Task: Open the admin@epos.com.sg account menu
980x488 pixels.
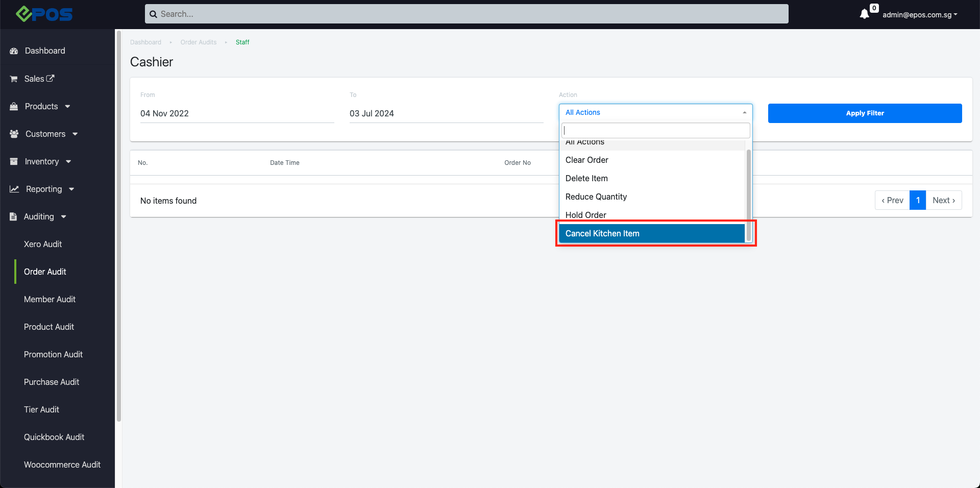Action: tap(920, 15)
